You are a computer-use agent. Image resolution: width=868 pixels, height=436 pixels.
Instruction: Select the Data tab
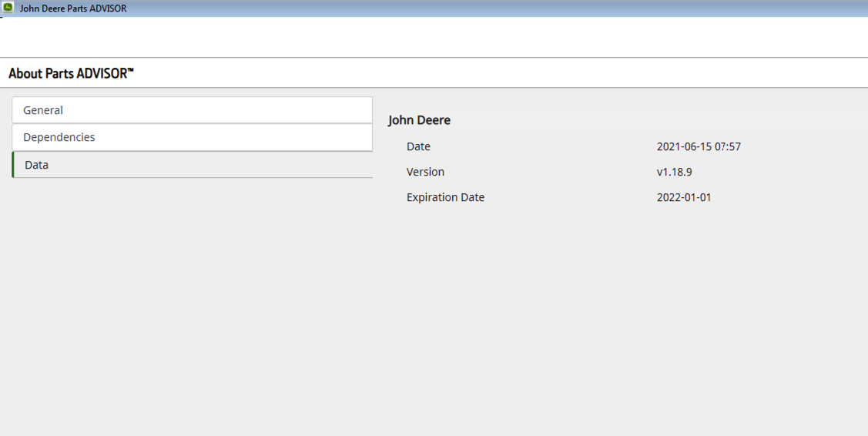pos(192,165)
